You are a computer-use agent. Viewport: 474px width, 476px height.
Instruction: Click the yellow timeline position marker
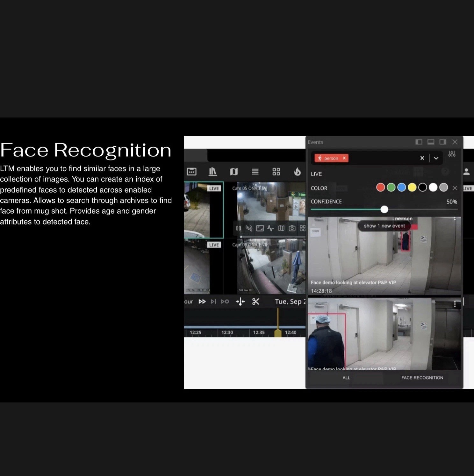pyautogui.click(x=278, y=333)
